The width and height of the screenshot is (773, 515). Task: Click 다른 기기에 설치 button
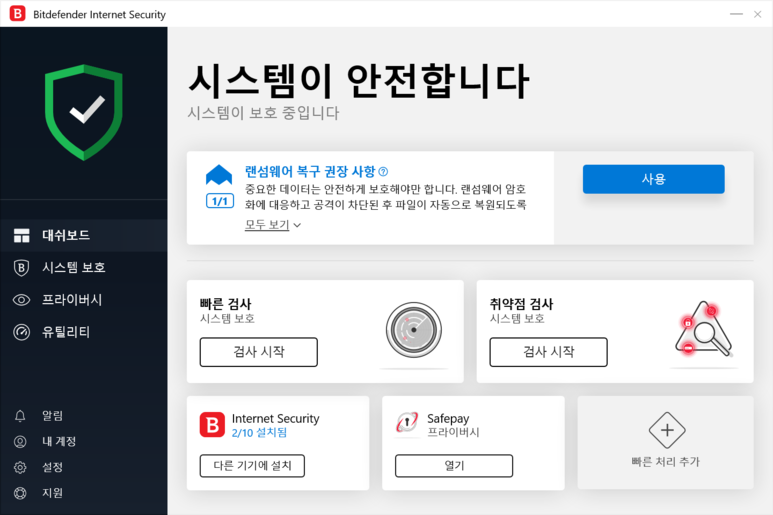click(x=252, y=466)
